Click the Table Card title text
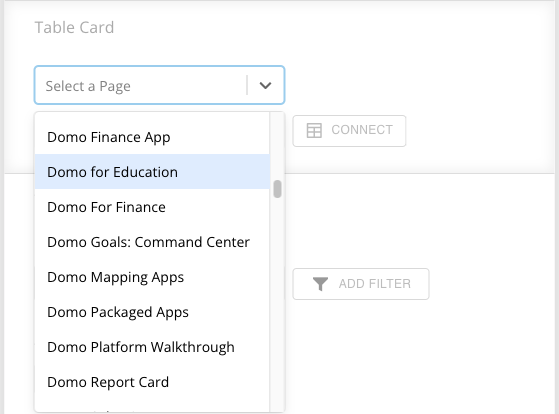559x414 pixels. (x=74, y=27)
